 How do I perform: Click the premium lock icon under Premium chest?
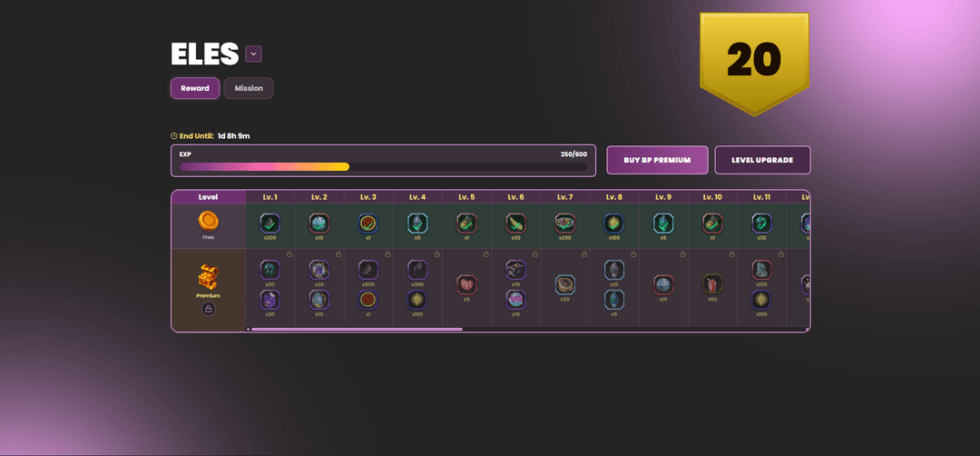click(x=208, y=309)
